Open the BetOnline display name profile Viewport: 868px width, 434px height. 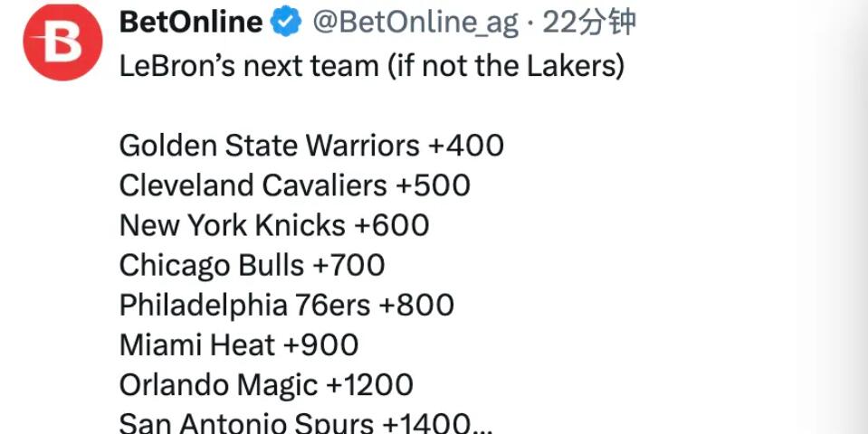coord(191,24)
